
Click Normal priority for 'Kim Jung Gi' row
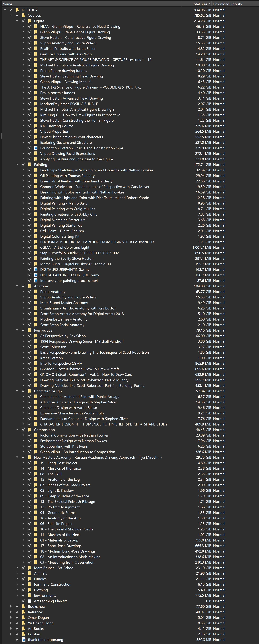pos(219,115)
